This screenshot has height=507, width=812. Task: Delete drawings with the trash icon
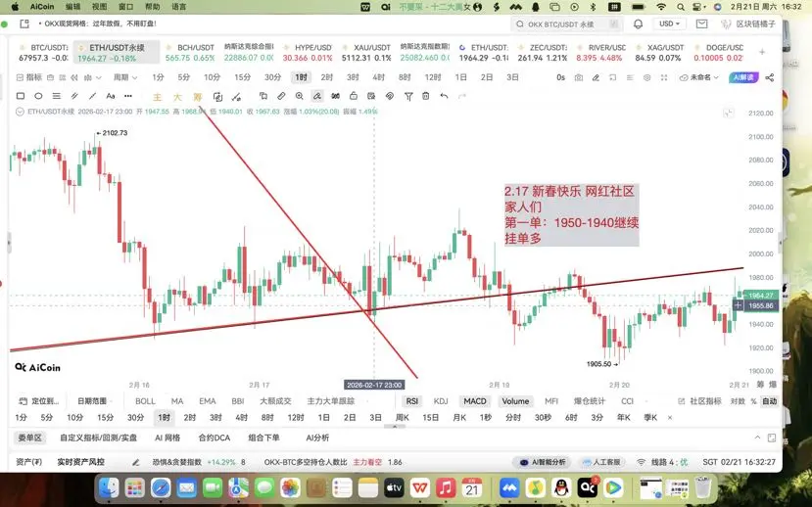coord(426,96)
